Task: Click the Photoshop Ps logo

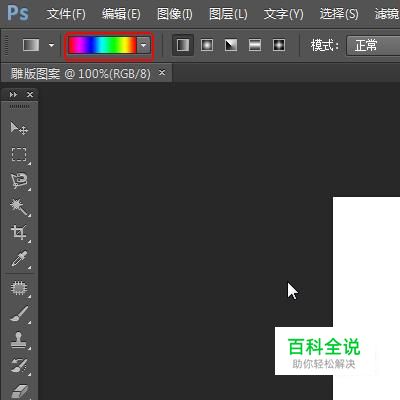Action: coord(18,13)
